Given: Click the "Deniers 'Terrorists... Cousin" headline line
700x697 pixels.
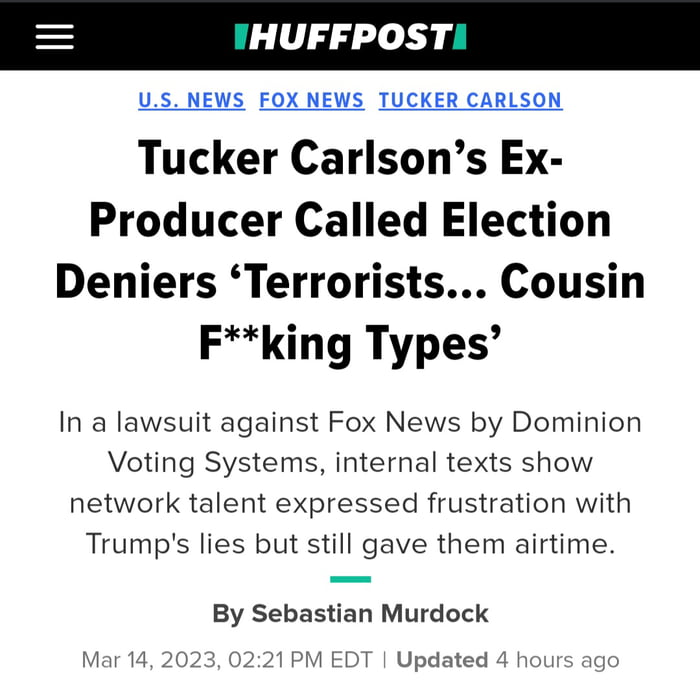Looking at the screenshot, I should (350, 282).
